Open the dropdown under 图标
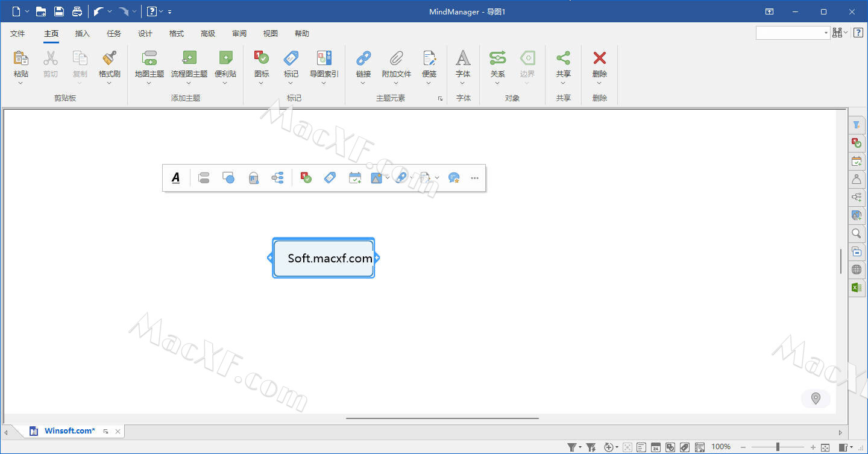The height and width of the screenshot is (454, 868). [262, 83]
